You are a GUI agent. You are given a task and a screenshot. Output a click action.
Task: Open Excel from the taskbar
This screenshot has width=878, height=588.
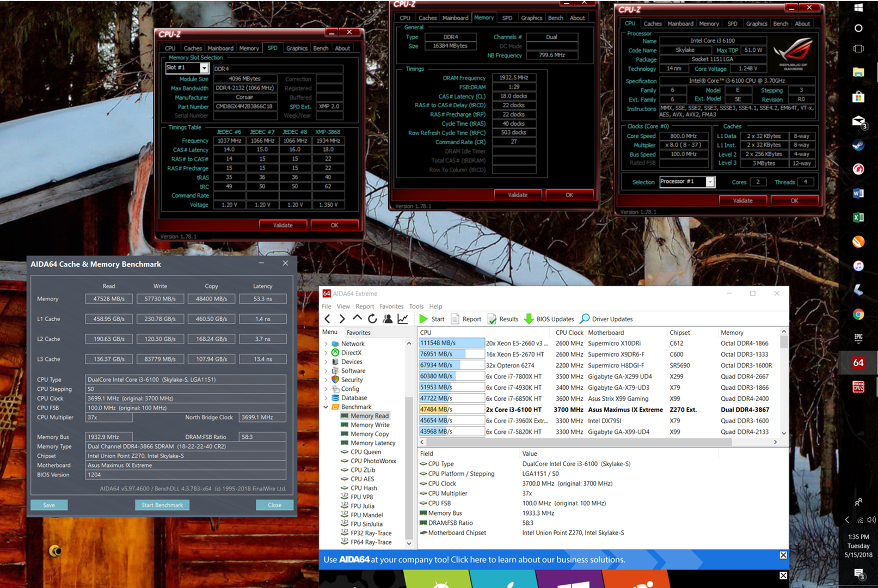click(858, 217)
